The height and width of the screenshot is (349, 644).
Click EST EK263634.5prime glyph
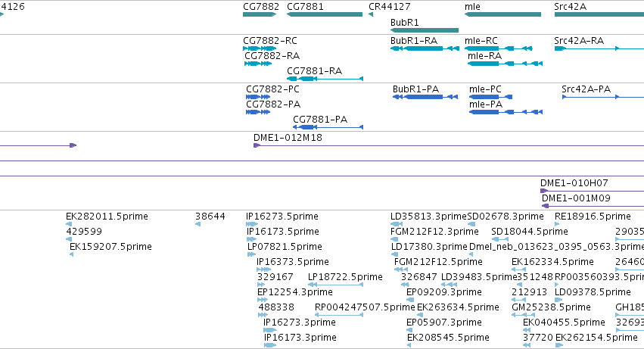(x=421, y=315)
